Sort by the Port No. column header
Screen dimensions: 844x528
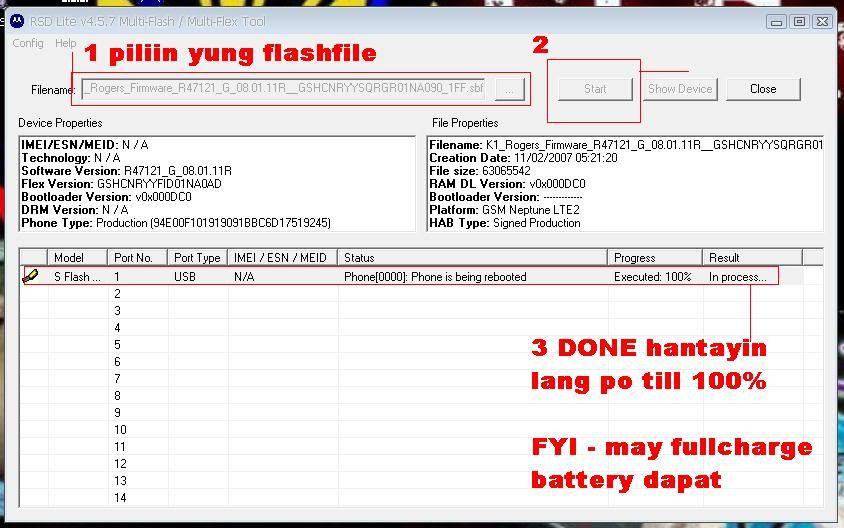pyautogui.click(x=137, y=257)
